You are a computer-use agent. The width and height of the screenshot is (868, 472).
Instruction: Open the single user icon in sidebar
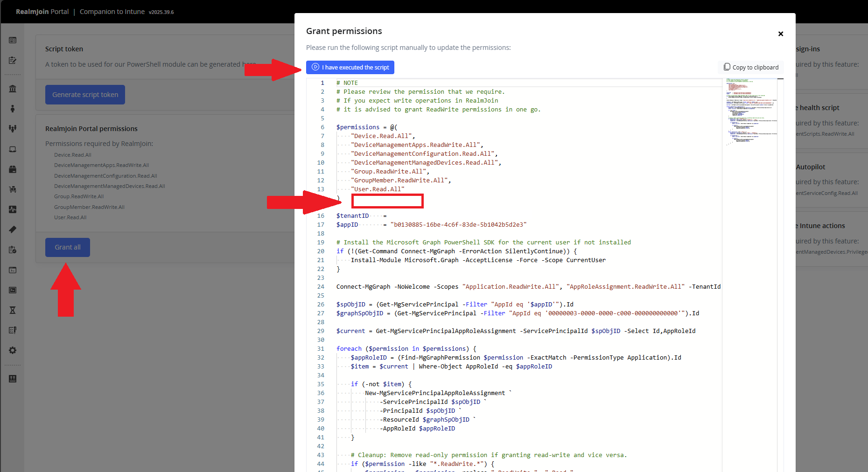point(13,109)
